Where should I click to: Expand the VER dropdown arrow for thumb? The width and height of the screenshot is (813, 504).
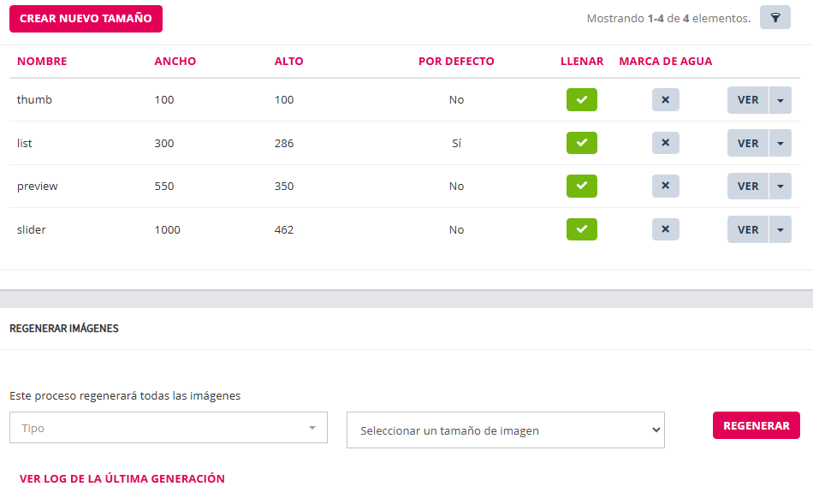click(780, 100)
